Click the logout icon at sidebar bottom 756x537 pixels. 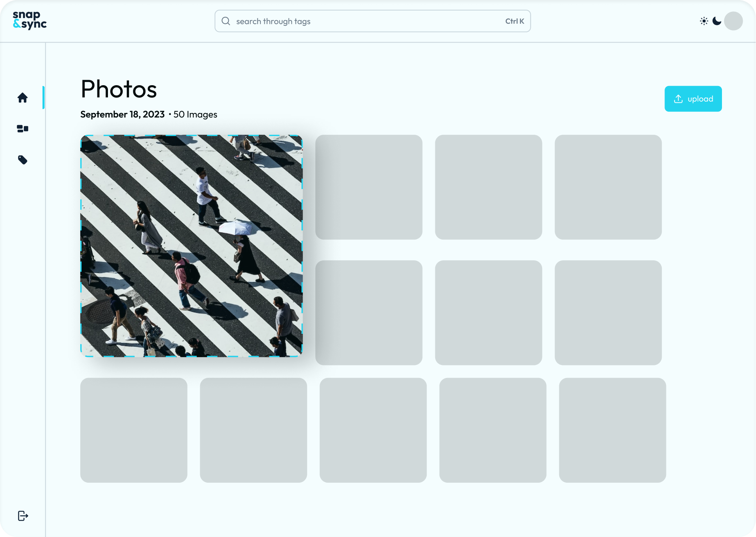tap(23, 516)
